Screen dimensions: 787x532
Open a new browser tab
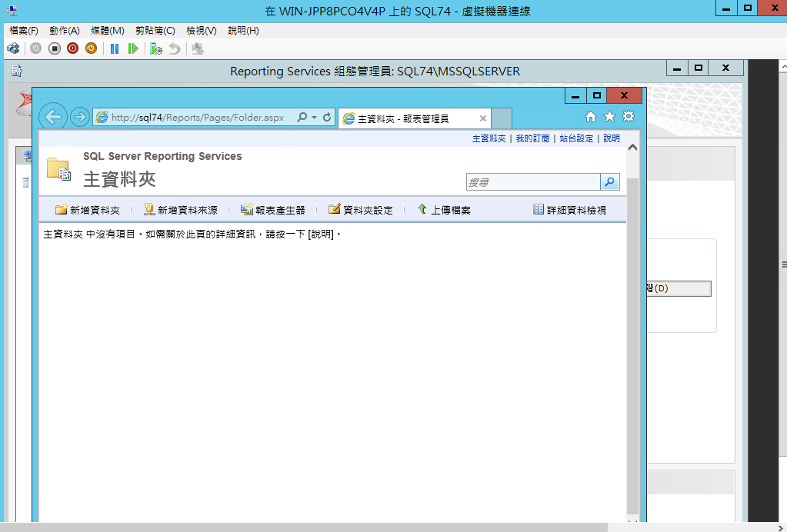pos(502,118)
